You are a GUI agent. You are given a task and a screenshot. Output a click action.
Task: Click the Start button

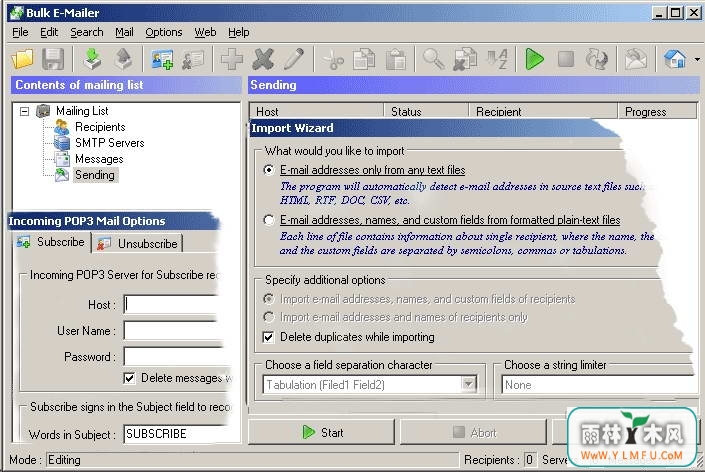321,432
